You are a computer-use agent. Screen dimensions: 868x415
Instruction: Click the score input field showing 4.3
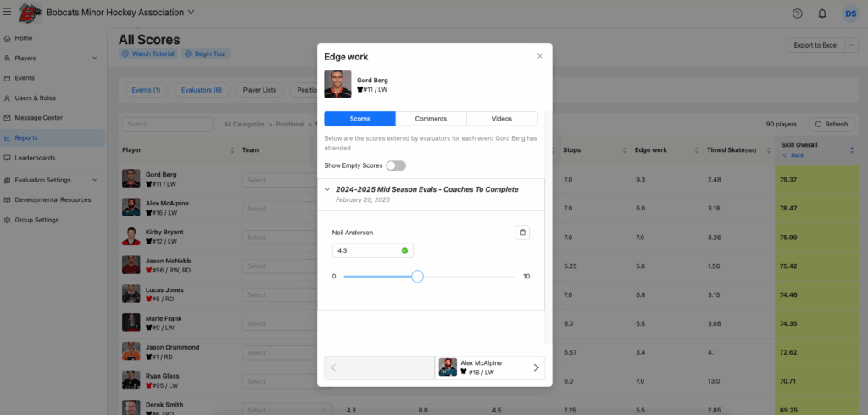[x=366, y=250]
